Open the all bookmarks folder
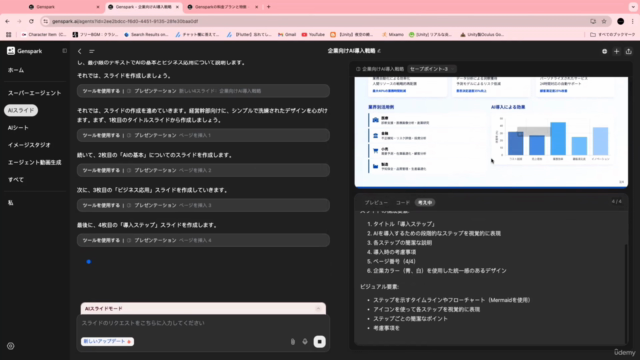 (x=612, y=35)
